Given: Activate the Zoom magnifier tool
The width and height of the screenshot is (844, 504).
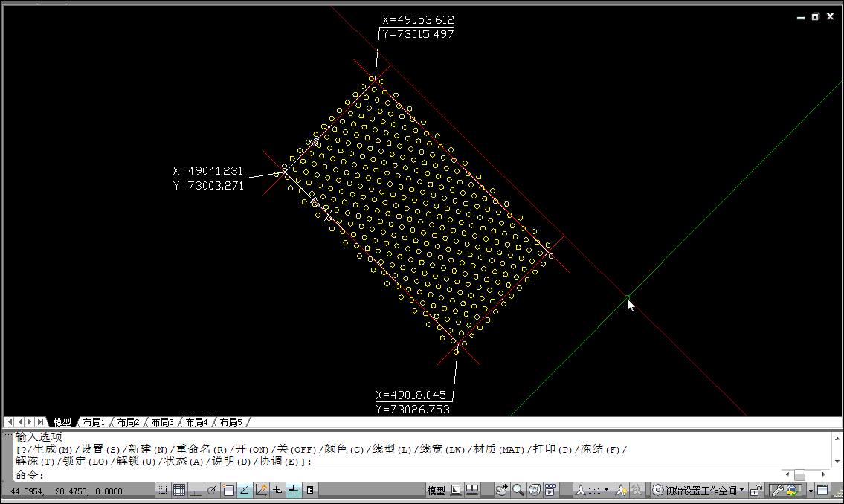Looking at the screenshot, I should click(x=518, y=490).
